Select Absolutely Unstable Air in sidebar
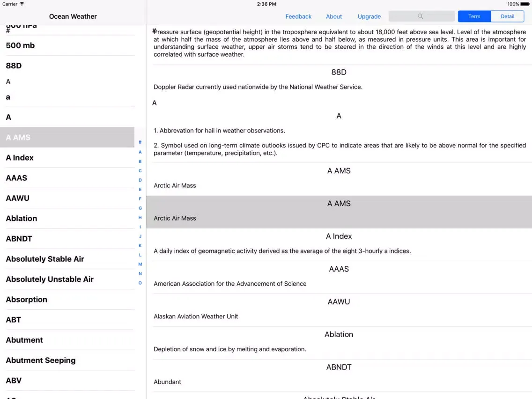Screen dimensions: 532x399 [67, 279]
